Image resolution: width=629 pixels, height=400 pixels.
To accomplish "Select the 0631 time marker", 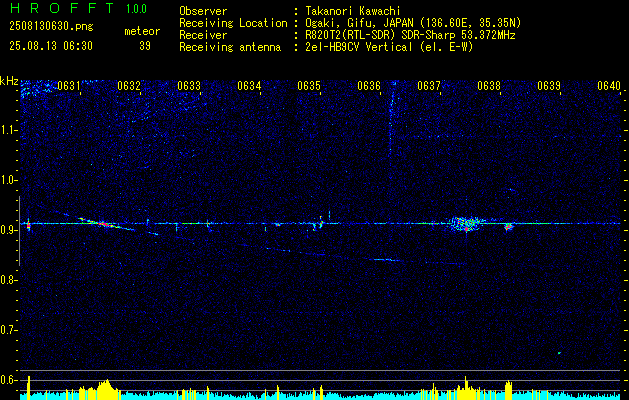I will (69, 85).
